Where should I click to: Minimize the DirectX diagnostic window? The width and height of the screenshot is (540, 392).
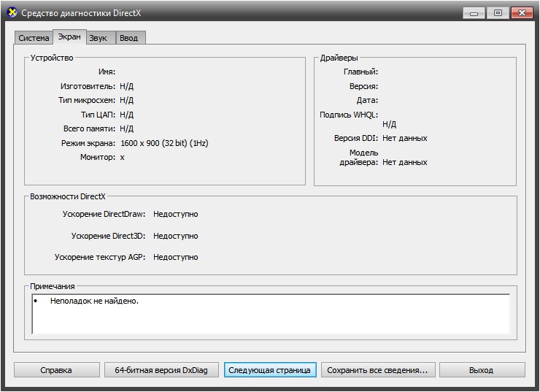[x=474, y=13]
